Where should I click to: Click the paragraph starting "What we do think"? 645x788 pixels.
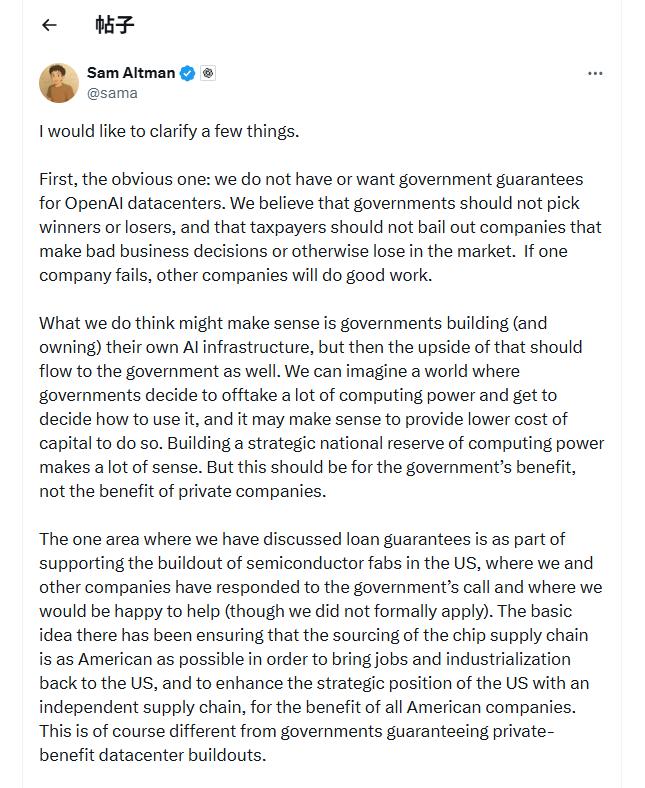320,407
